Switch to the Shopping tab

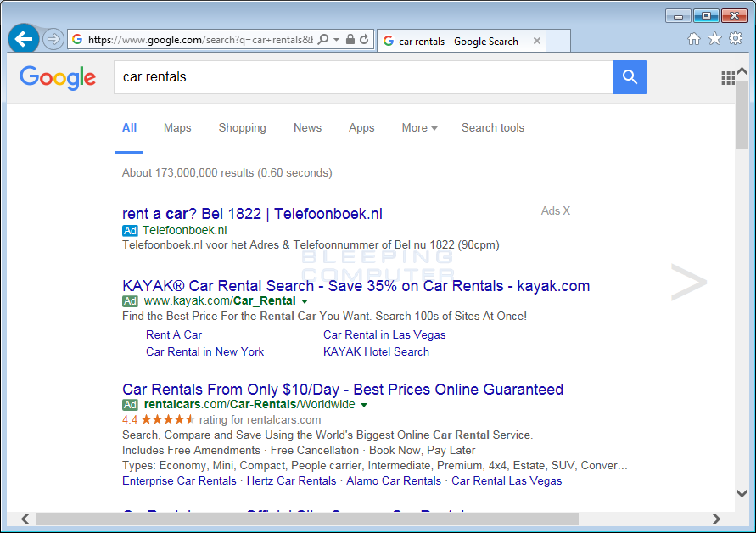(x=242, y=128)
